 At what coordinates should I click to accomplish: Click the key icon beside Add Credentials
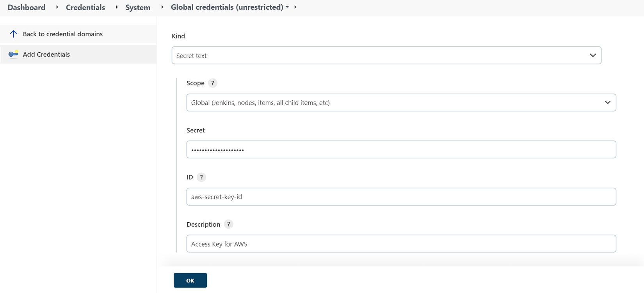pyautogui.click(x=13, y=54)
